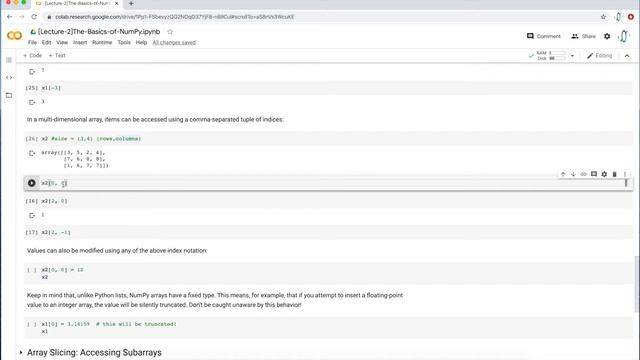
Task: Open code snippets sidebar icon
Action: [x=9, y=78]
